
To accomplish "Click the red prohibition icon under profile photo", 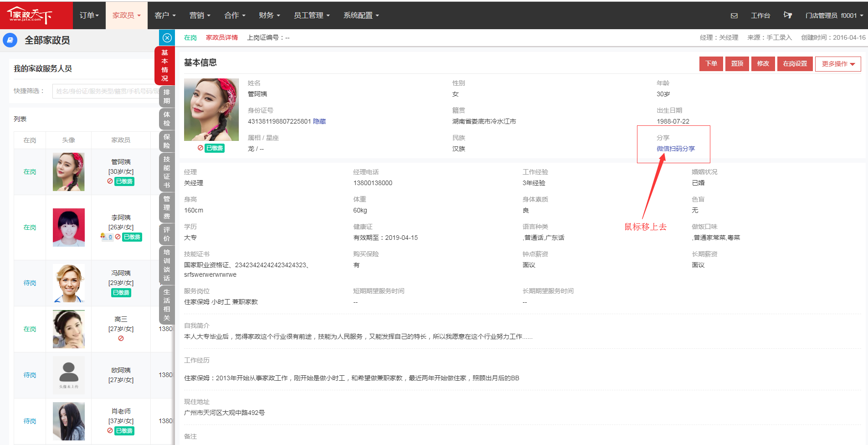I will [x=200, y=148].
